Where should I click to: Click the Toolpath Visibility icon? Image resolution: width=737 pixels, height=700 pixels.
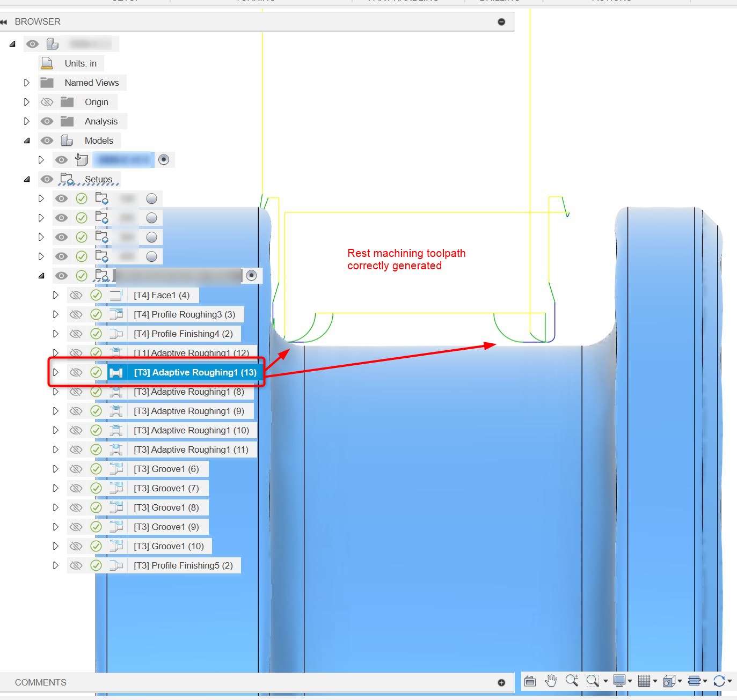pos(694,681)
